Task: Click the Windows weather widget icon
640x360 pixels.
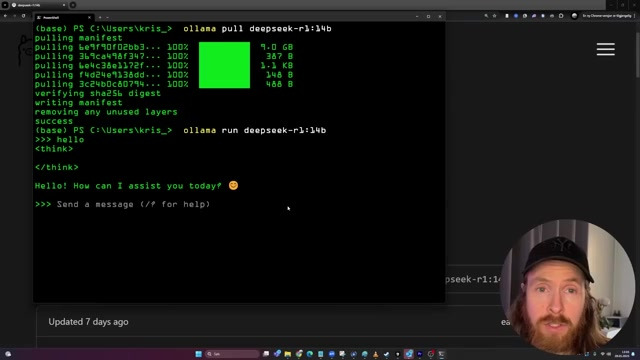Action: [8, 354]
